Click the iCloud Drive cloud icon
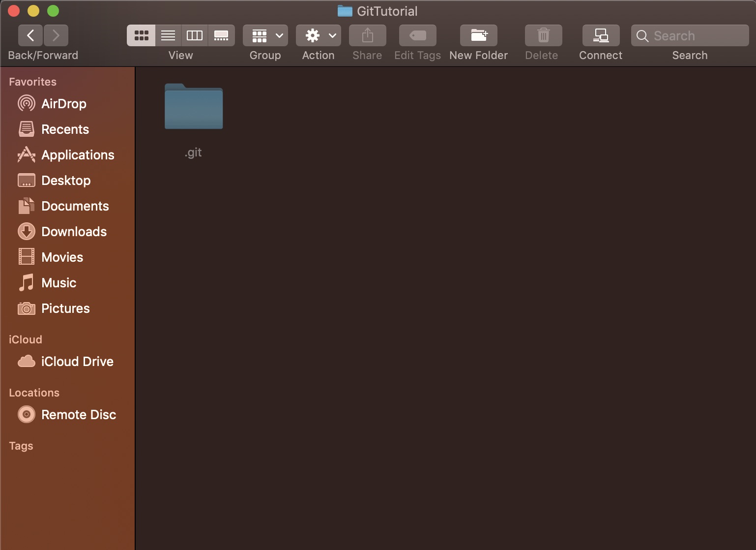The width and height of the screenshot is (756, 550). [x=27, y=362]
